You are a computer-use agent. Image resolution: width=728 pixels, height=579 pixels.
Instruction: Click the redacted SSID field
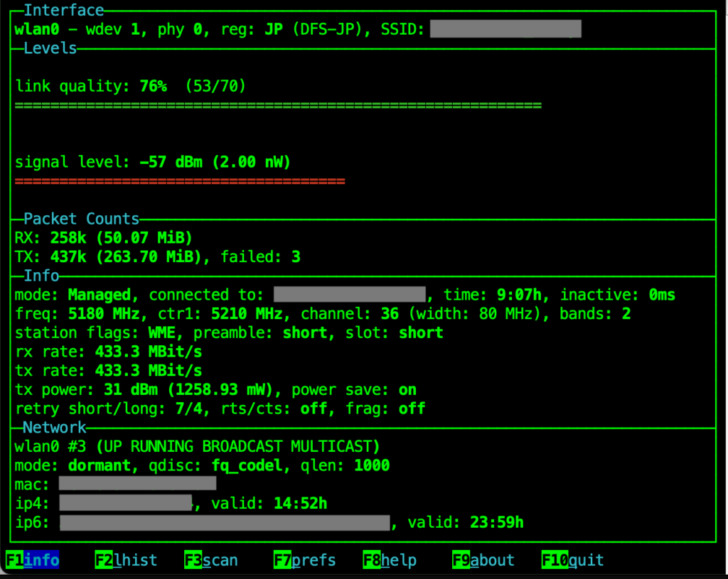point(505,29)
